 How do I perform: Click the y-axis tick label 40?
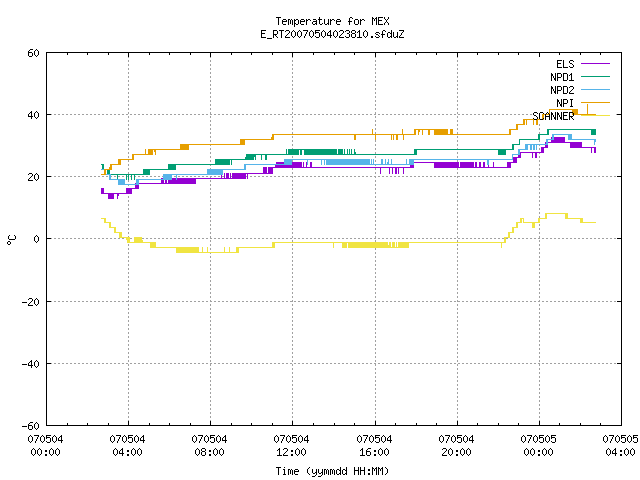click(x=33, y=115)
